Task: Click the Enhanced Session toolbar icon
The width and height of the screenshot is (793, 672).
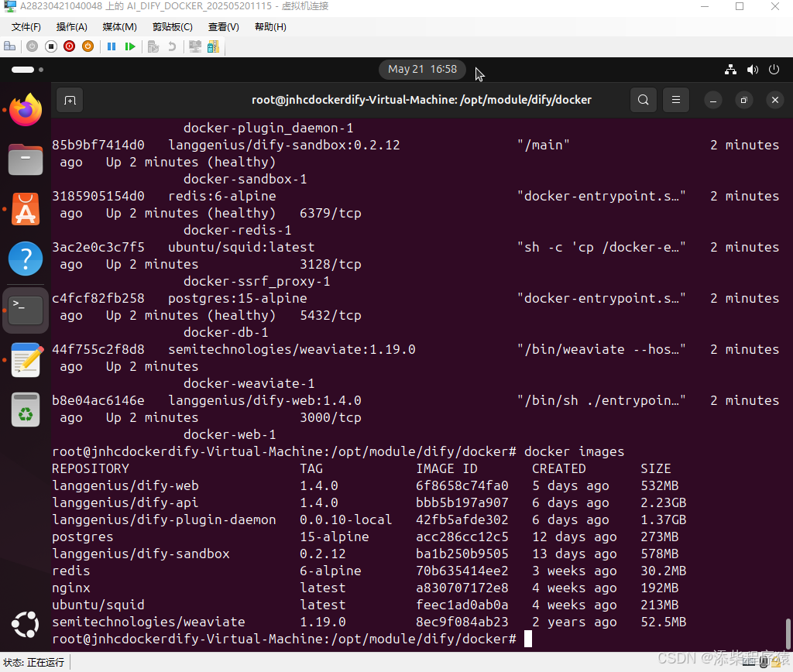Action: pyautogui.click(x=194, y=46)
